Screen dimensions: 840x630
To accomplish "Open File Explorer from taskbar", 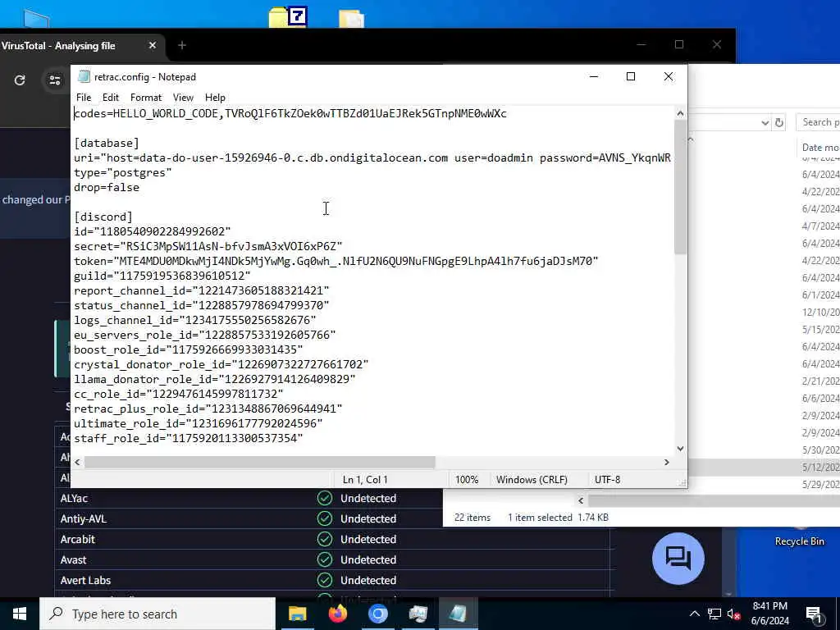I will 297,614.
